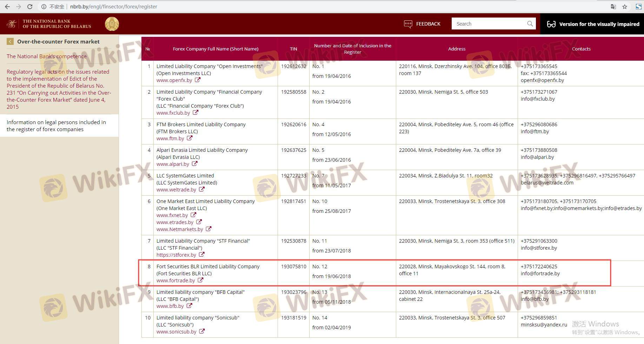This screenshot has width=644, height=344.
Task: Click the translate page icon
Action: pyautogui.click(x=613, y=7)
